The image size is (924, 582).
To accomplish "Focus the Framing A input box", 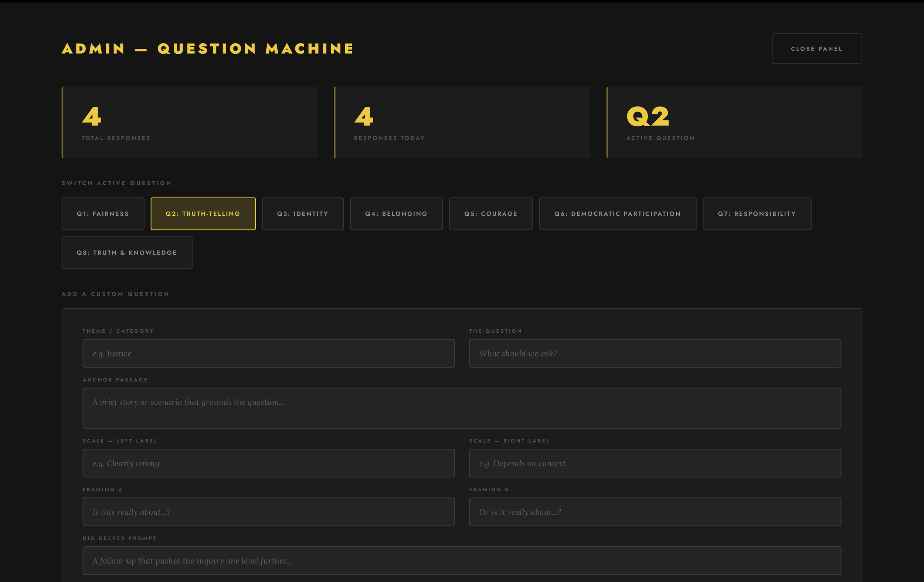I will coord(268,512).
